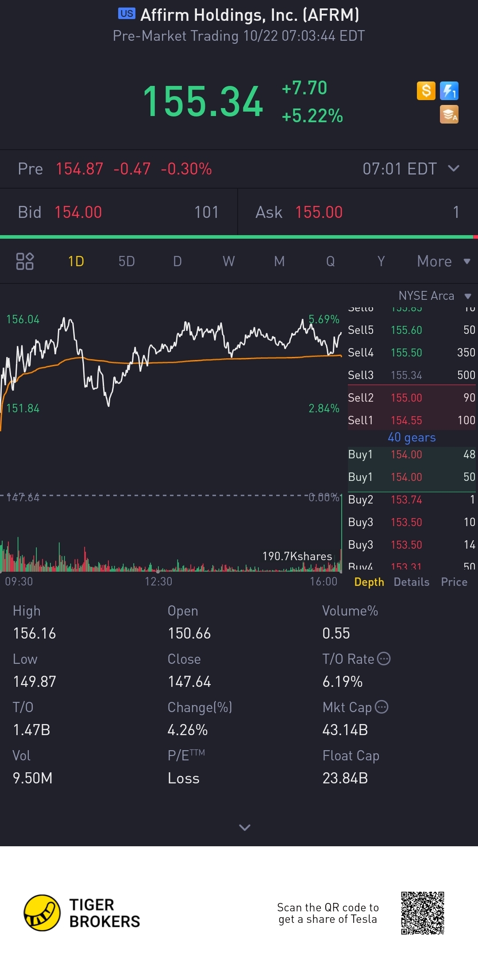Viewport: 478px width, 980px height.
Task: Tap the T/O Rate info icon
Action: click(384, 658)
